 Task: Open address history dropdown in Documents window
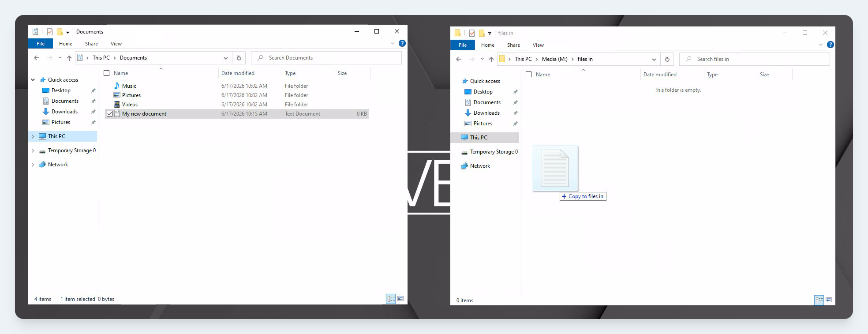(x=226, y=58)
